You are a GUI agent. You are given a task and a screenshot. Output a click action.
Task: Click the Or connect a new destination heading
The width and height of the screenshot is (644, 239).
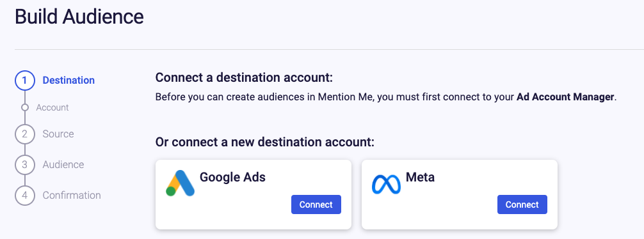pyautogui.click(x=265, y=143)
